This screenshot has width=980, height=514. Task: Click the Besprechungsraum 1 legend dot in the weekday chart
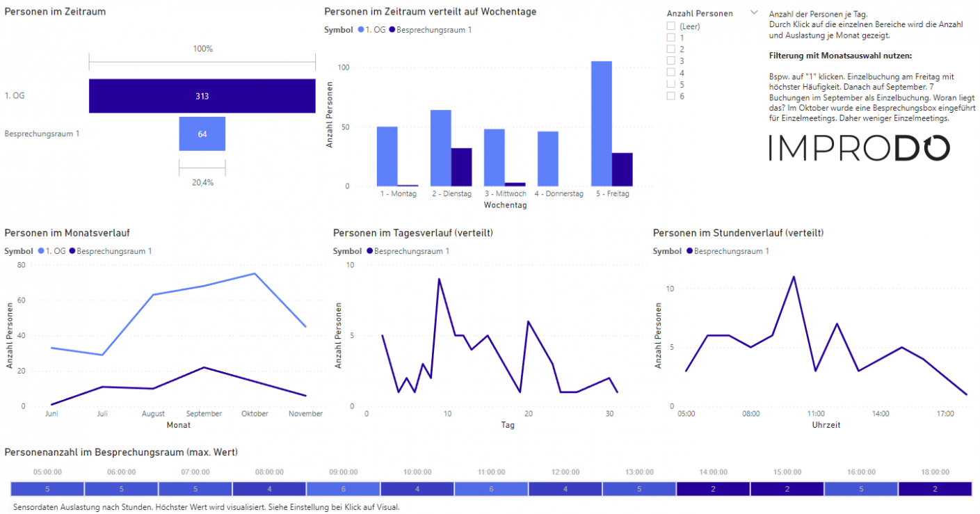[x=392, y=30]
